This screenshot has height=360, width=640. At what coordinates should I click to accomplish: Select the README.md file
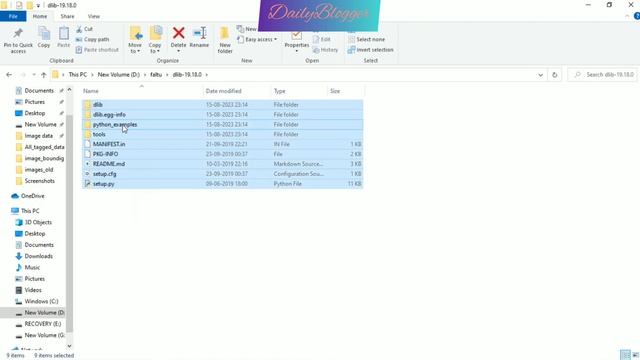pos(222,164)
